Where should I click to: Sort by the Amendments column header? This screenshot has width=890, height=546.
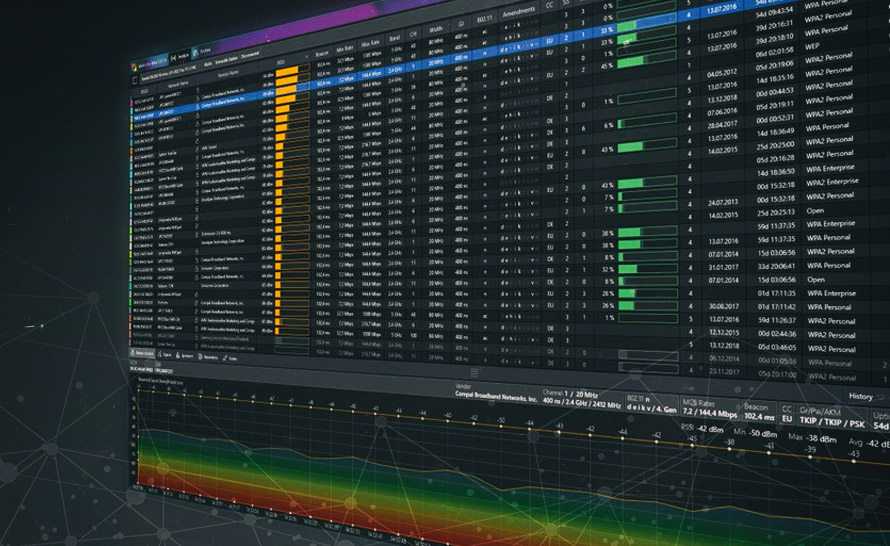pos(518,11)
